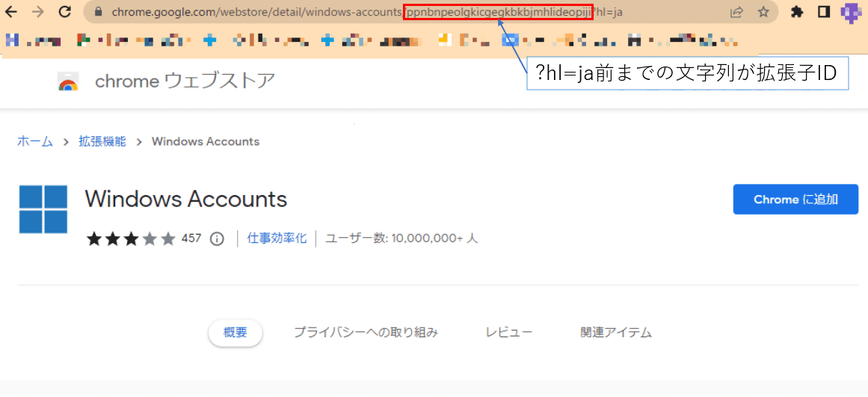Switch to the 関連アイテム tab
This screenshot has height=397, width=868.
616,332
